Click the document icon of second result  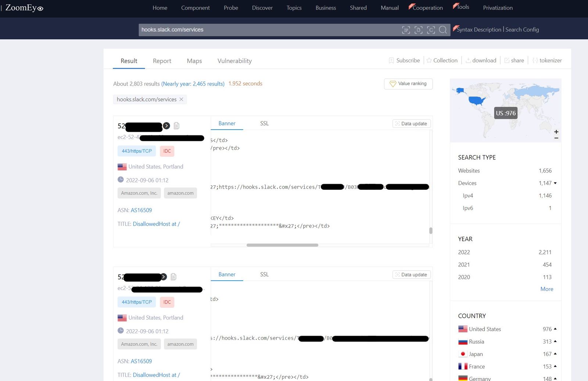coord(173,277)
